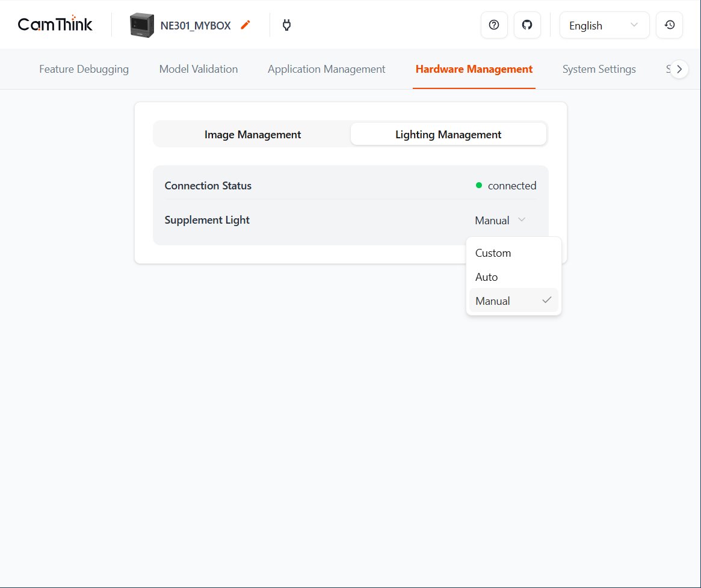Click the CamThink logo
Viewport: 701px width, 588px height.
coord(55,25)
